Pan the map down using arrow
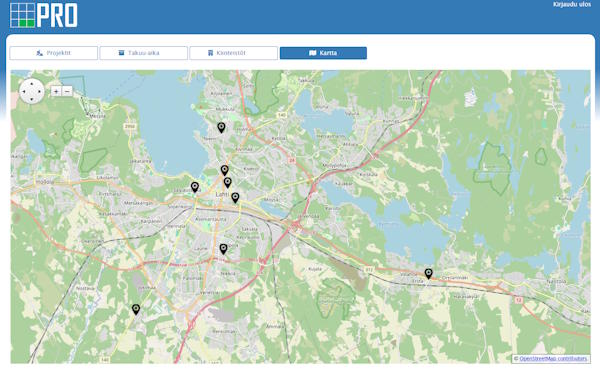Viewport: 600px width, 378px height. tap(32, 99)
